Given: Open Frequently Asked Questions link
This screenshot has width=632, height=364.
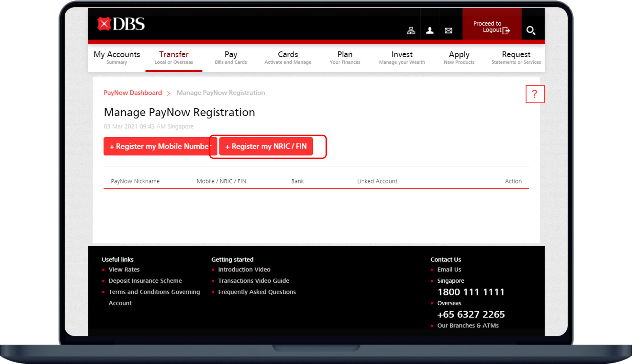Looking at the screenshot, I should (x=257, y=292).
